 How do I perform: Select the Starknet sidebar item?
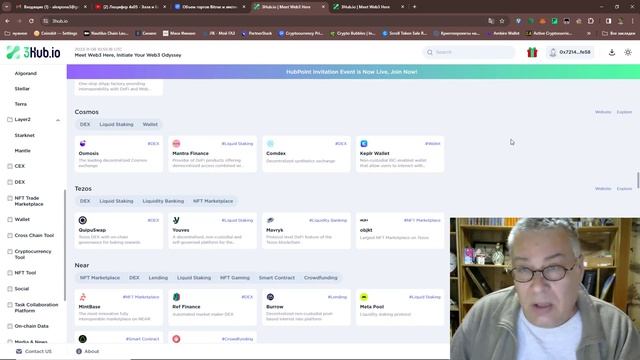[x=24, y=135]
